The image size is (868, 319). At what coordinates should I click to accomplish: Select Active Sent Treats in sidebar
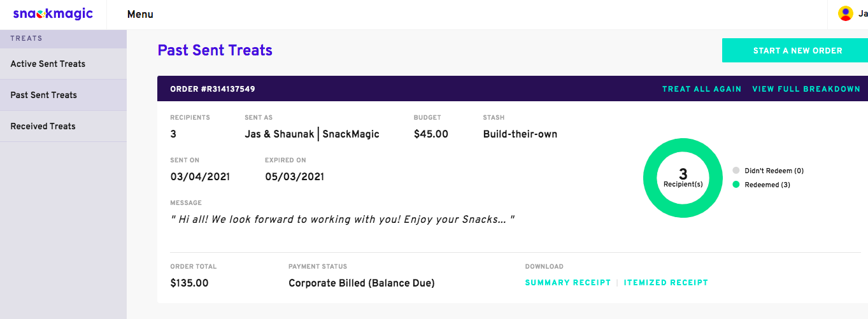tap(64, 64)
